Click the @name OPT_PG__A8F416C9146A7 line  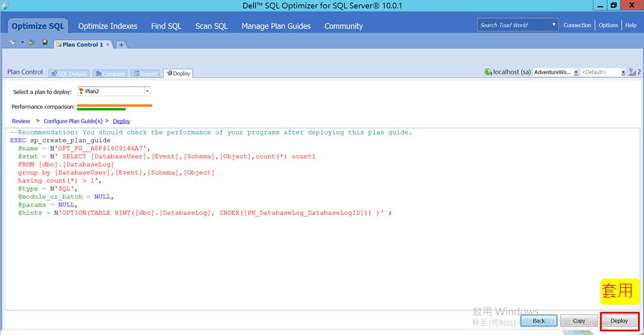tap(84, 148)
